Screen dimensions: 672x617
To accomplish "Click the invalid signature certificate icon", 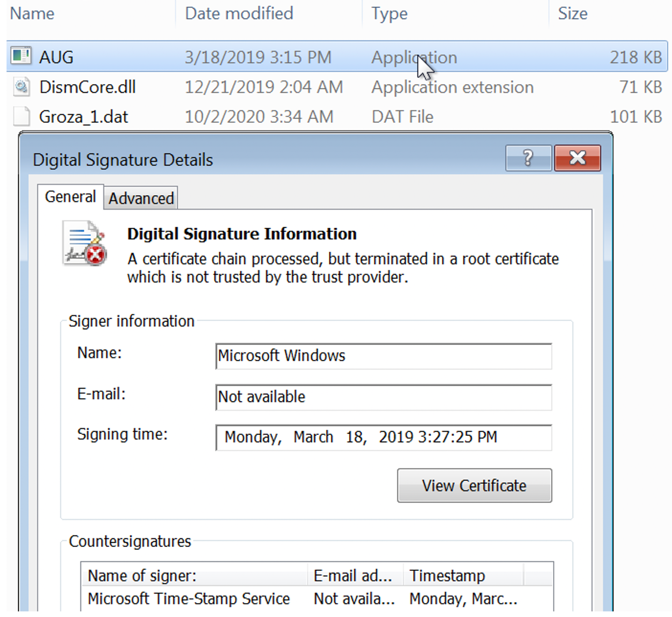I will [84, 244].
